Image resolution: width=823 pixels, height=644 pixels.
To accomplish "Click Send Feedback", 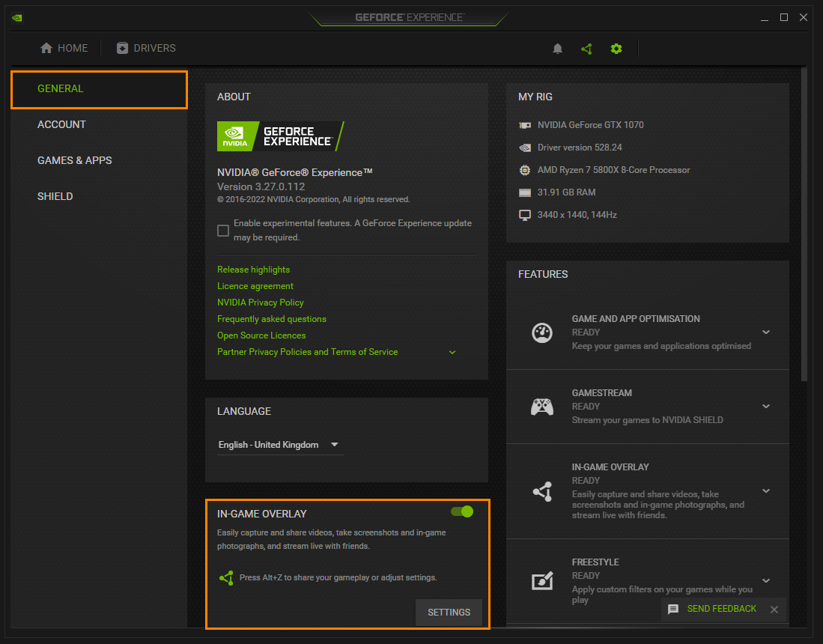I will 722,609.
